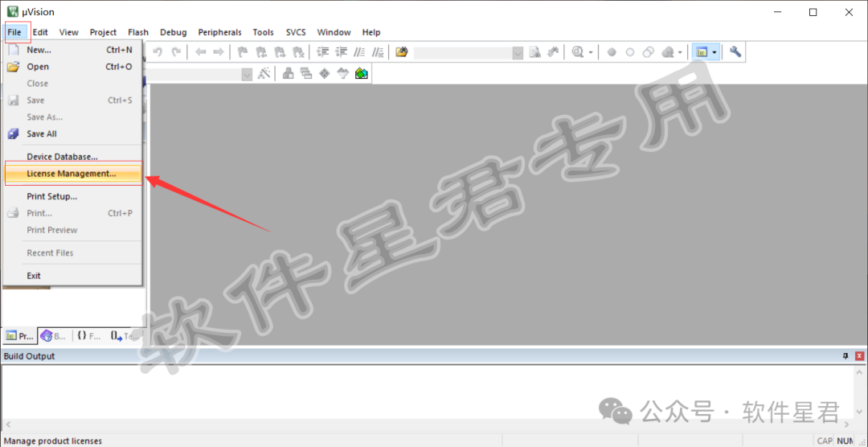This screenshot has width=868, height=447.
Task: Open the breakpoints dropdown arrow
Action: (x=680, y=52)
